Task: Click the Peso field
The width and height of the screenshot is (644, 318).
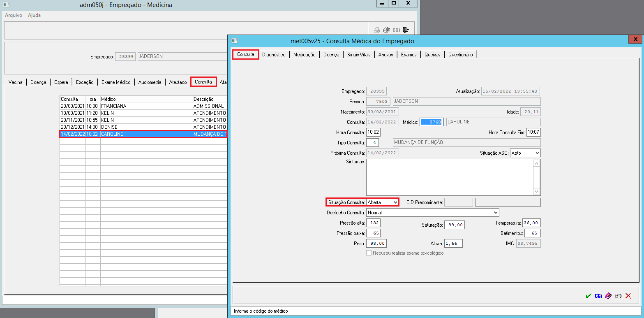Action: click(x=376, y=243)
